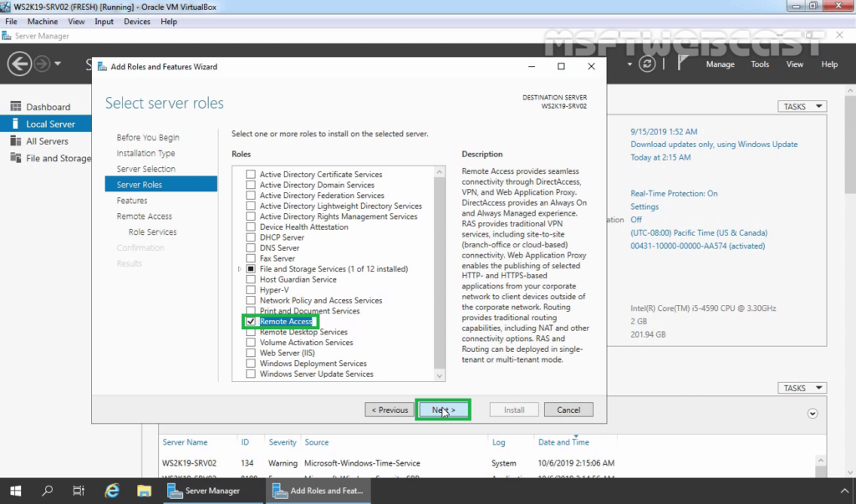Screen dimensions: 856x504
Task: Sort events by Date and Time column
Action: [x=563, y=442]
